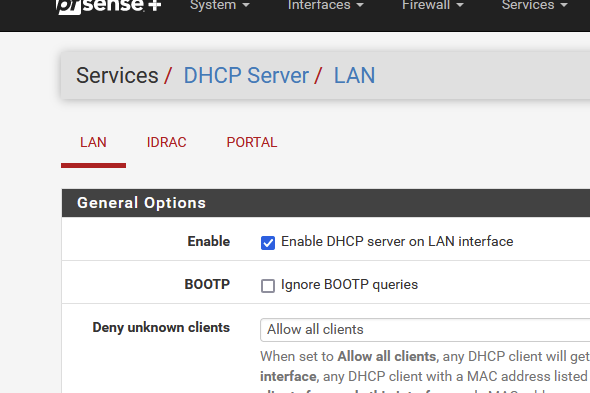This screenshot has height=393, width=590.
Task: Open the Services menu
Action: pos(534,5)
